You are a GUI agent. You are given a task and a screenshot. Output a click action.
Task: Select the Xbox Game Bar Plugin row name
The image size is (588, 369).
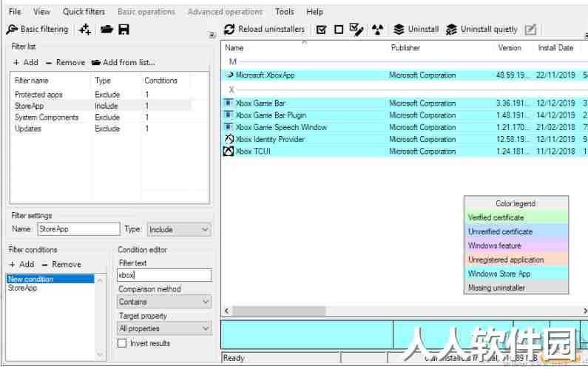[271, 115]
